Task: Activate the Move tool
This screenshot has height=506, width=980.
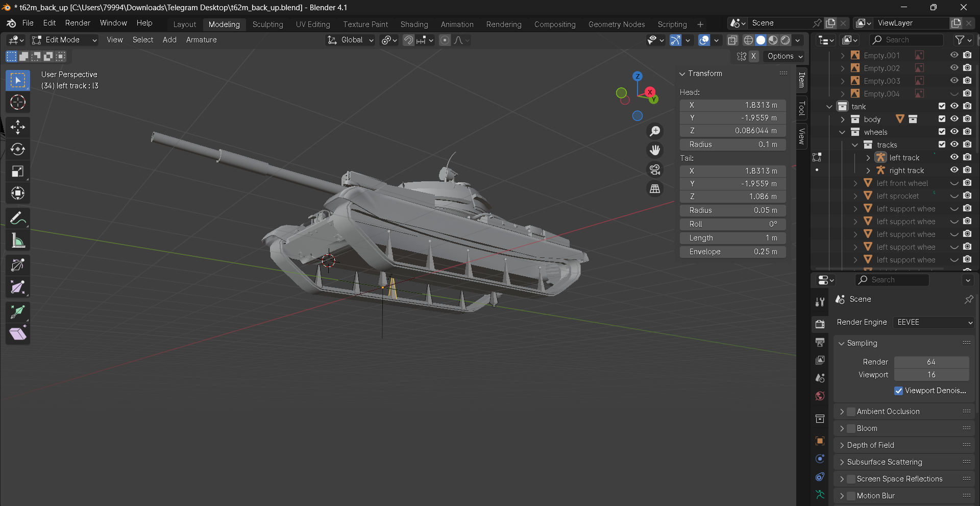Action: pos(18,127)
